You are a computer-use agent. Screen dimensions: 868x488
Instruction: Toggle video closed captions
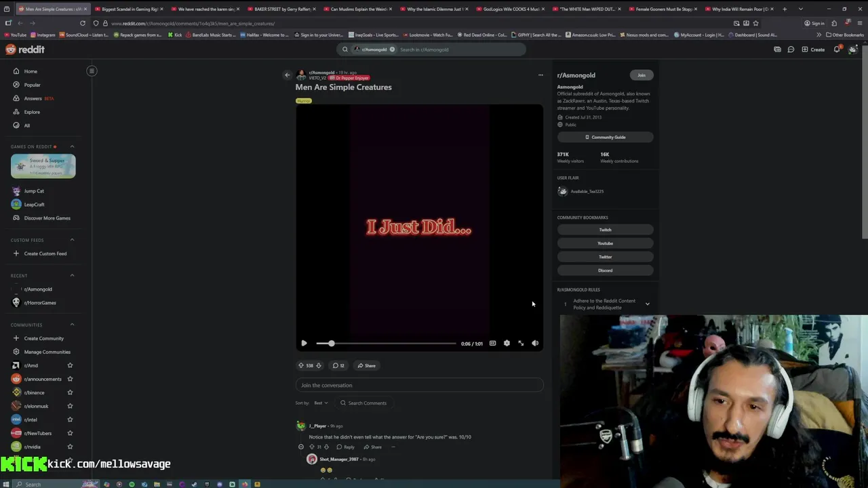click(492, 344)
